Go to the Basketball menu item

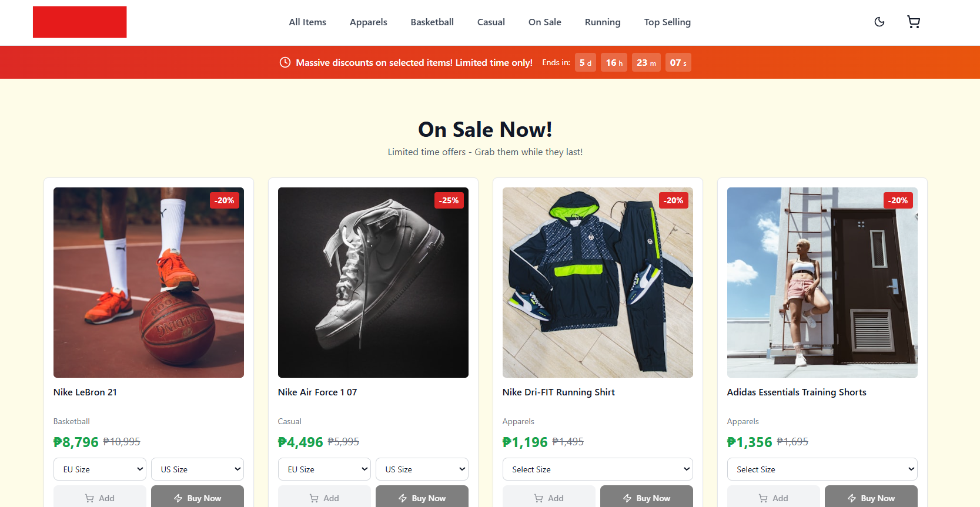point(432,22)
